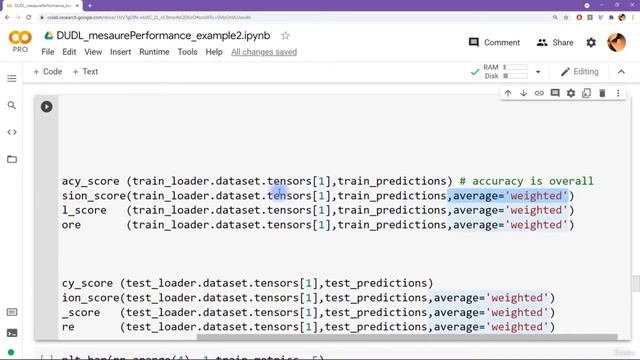Click train_predictions in the acy_score line
Screen dimensions: 640x360
coord(392,181)
